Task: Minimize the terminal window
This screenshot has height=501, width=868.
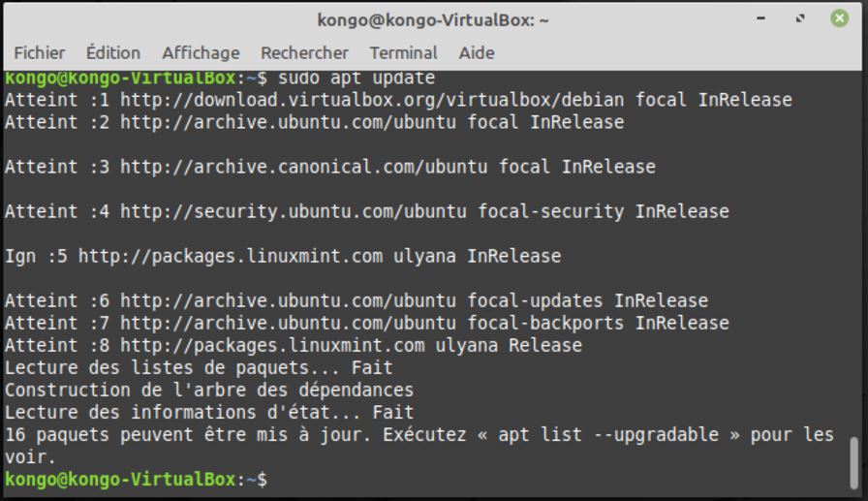Action: (761, 18)
